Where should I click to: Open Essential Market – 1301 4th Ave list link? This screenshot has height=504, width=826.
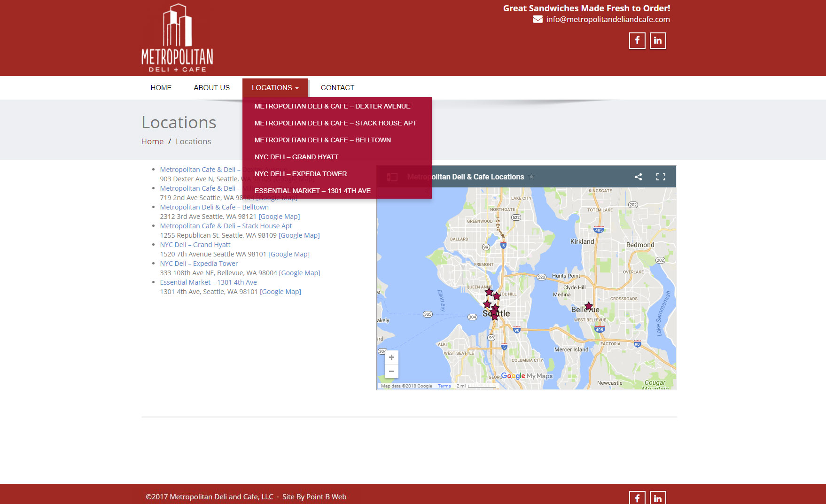pos(208,282)
